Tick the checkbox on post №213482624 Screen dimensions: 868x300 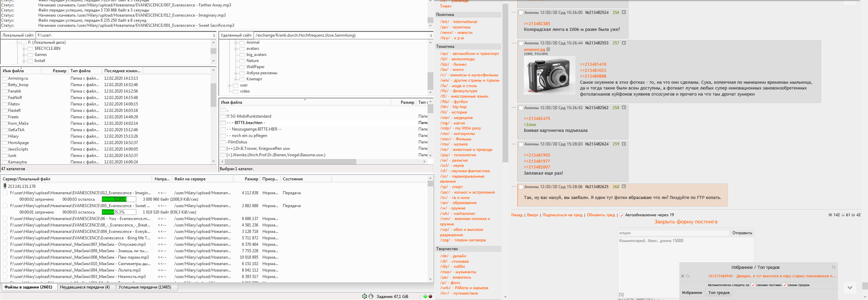[521, 144]
